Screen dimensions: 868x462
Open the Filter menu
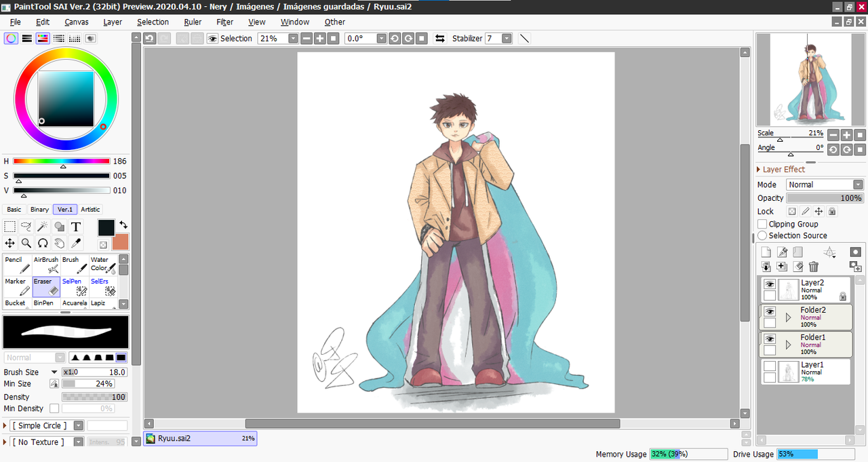225,22
